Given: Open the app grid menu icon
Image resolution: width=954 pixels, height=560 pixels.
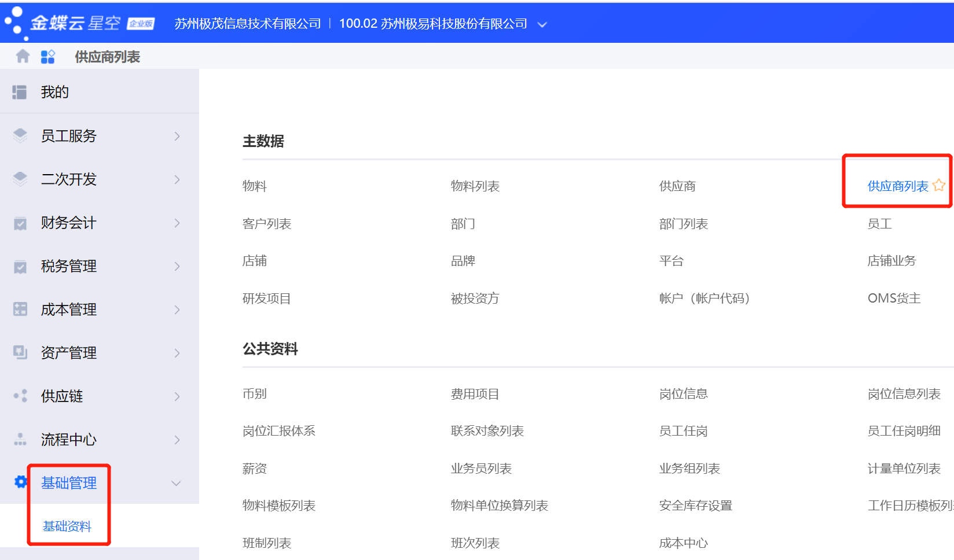Looking at the screenshot, I should (x=47, y=56).
